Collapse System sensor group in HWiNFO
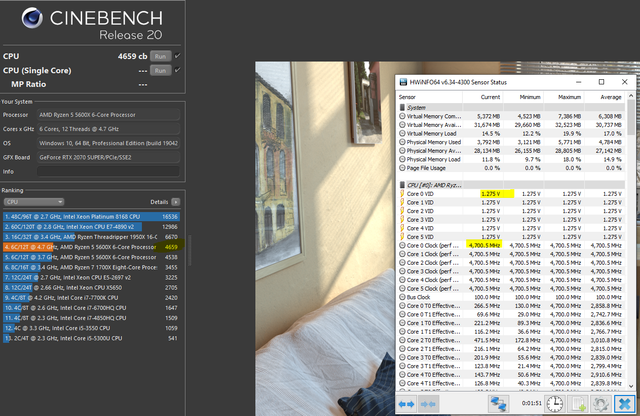 click(x=402, y=108)
